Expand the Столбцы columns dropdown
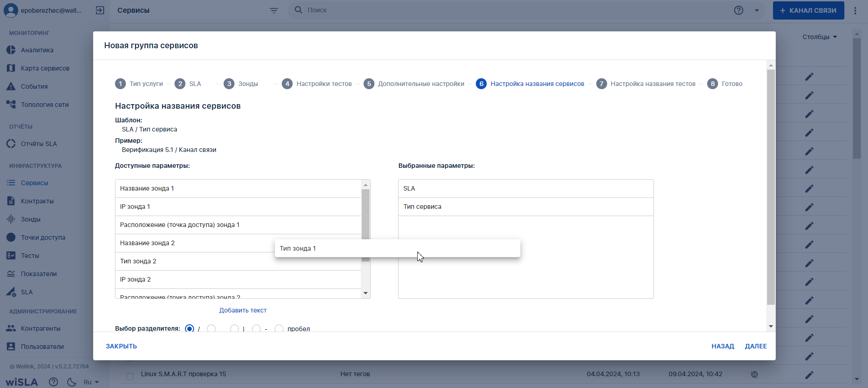The width and height of the screenshot is (868, 388). click(x=819, y=37)
